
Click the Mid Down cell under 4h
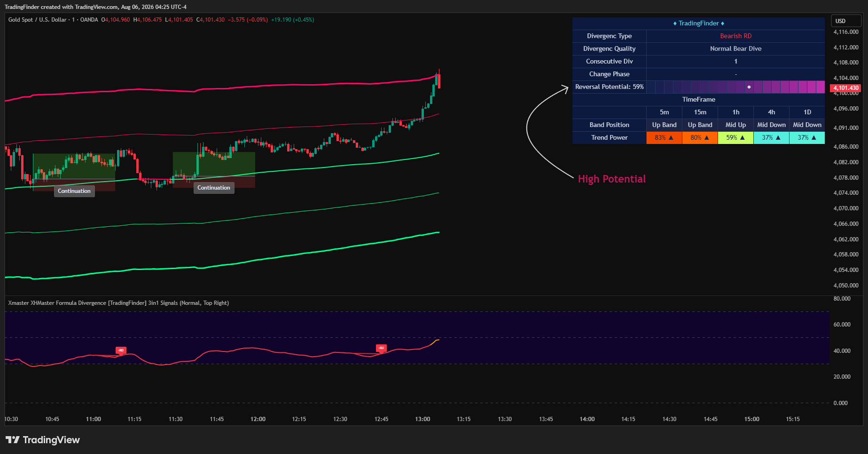pyautogui.click(x=771, y=125)
